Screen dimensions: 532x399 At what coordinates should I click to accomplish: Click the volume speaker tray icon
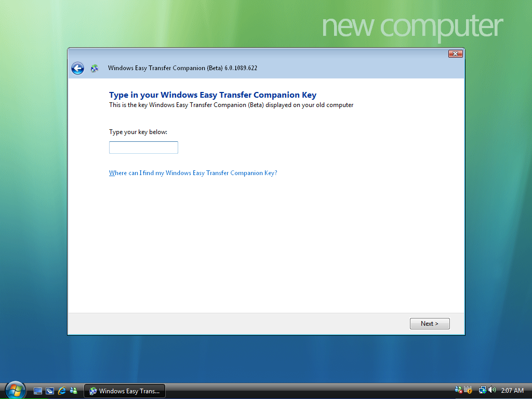point(491,390)
